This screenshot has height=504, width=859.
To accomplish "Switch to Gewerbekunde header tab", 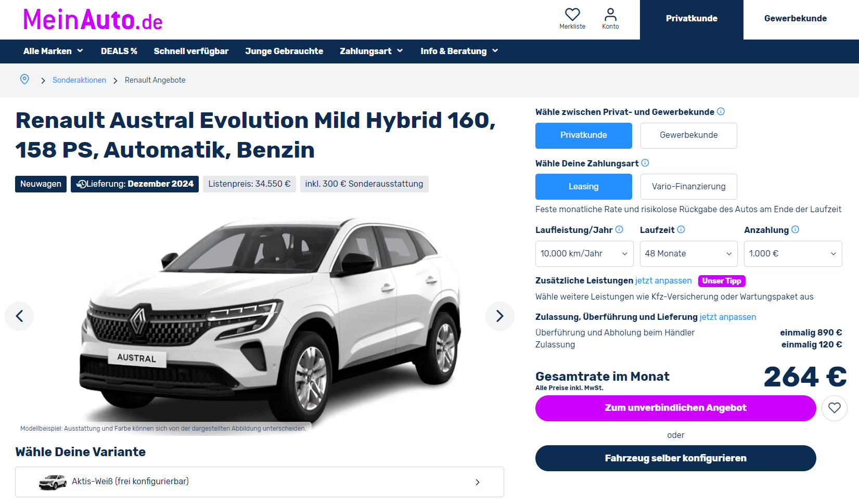I will tap(796, 19).
